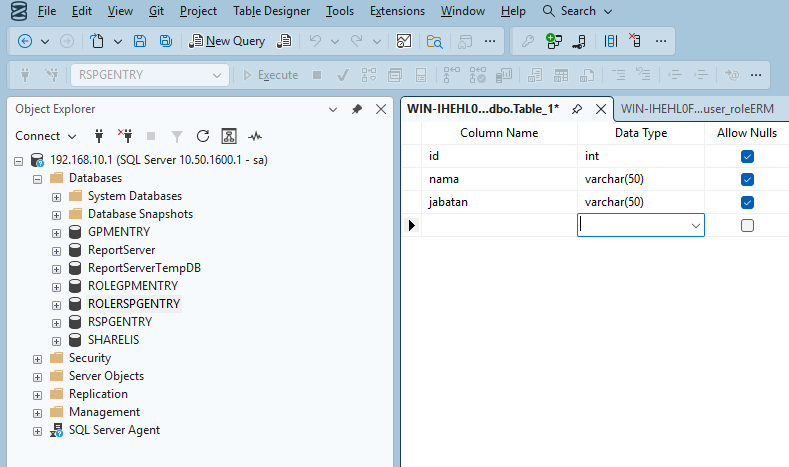Uncheck Allow Nulls for id column
This screenshot has width=789, height=467.
pos(747,157)
